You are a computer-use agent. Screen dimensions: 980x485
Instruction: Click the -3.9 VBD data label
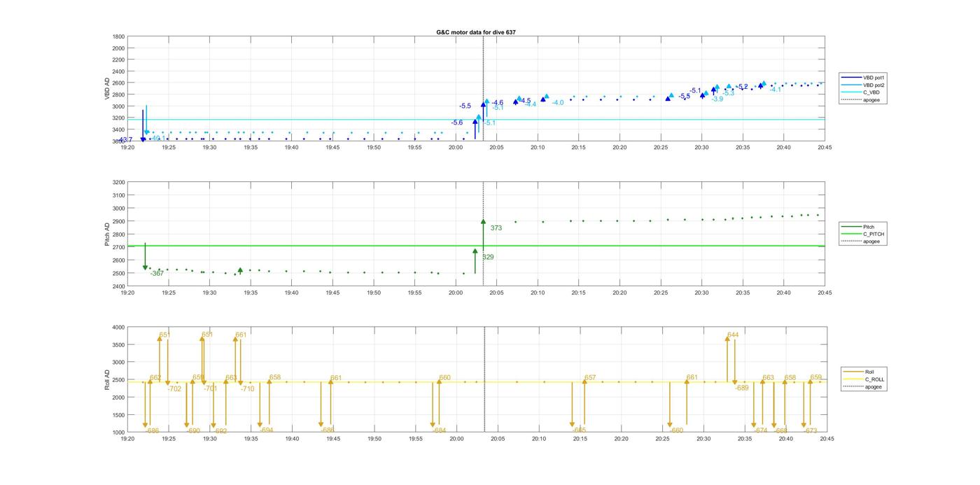click(717, 99)
